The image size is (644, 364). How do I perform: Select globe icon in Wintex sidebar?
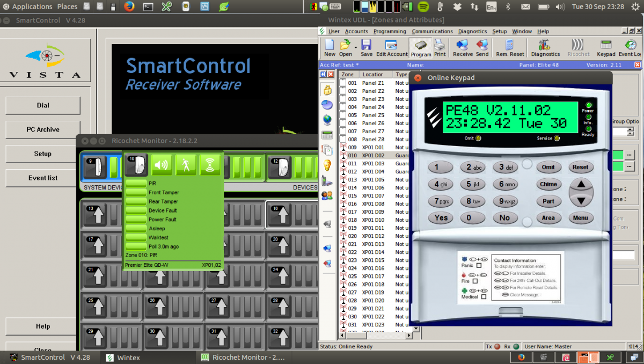327,120
